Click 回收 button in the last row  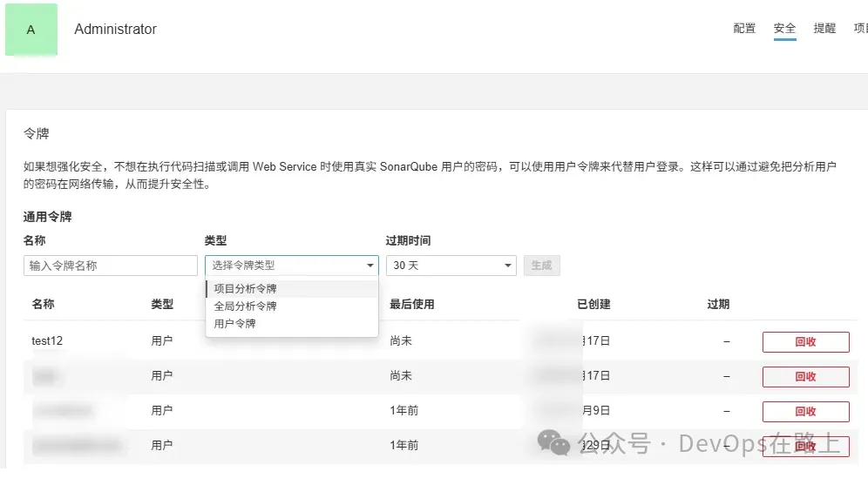(805, 446)
